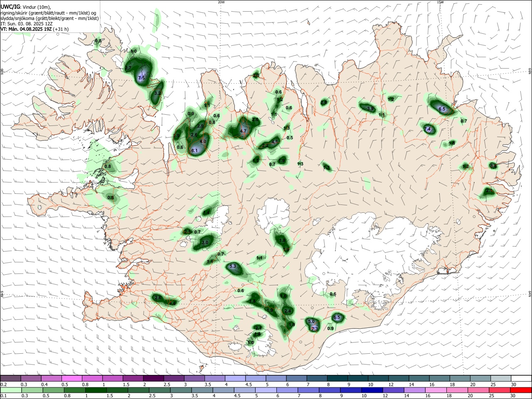Click the 'UWC/IG: Vindur (10m)' title text

[x=26, y=7]
